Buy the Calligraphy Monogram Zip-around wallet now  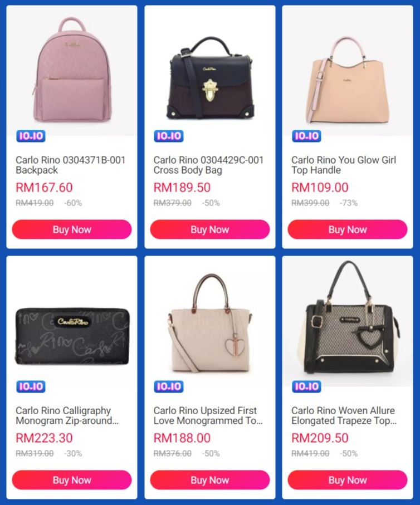(72, 480)
